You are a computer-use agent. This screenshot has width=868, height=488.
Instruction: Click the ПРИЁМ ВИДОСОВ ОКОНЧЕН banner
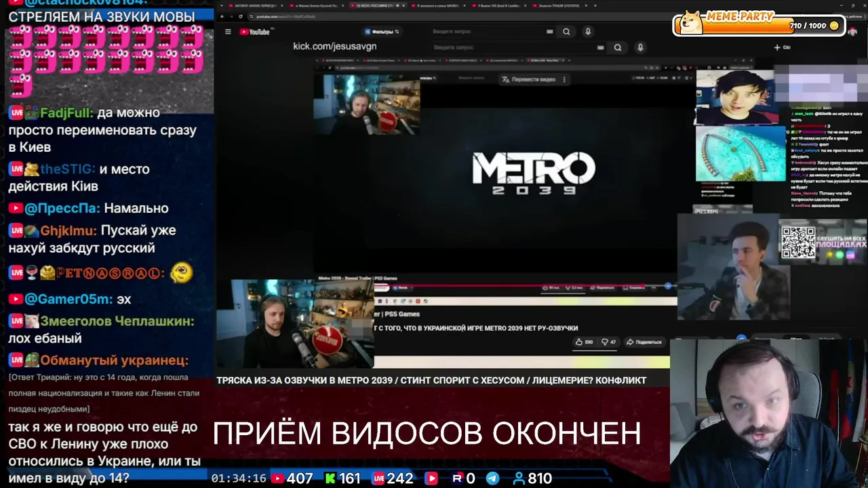pos(427,433)
